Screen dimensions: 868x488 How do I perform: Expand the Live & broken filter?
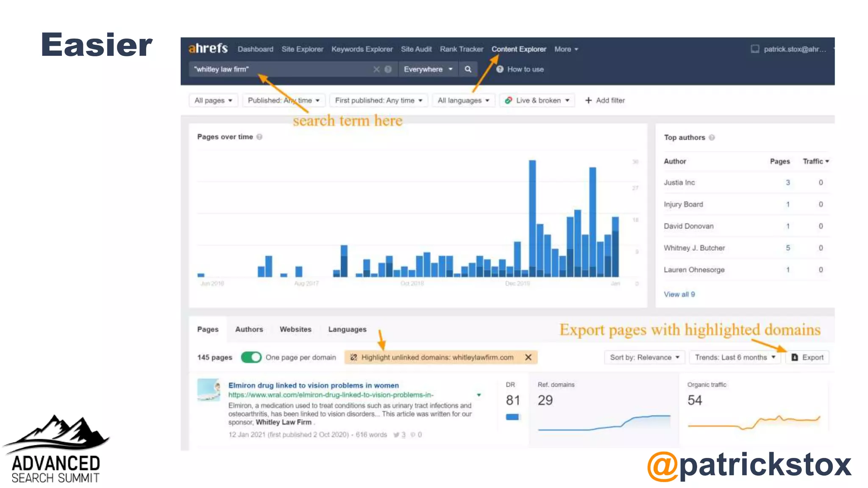(537, 100)
